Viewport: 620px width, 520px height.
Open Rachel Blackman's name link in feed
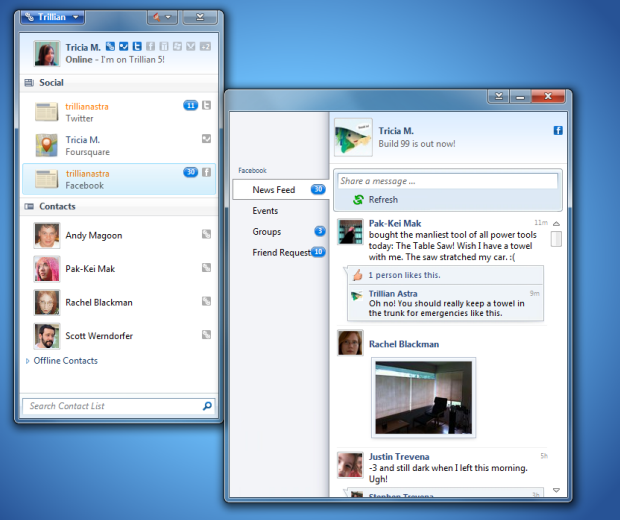404,344
